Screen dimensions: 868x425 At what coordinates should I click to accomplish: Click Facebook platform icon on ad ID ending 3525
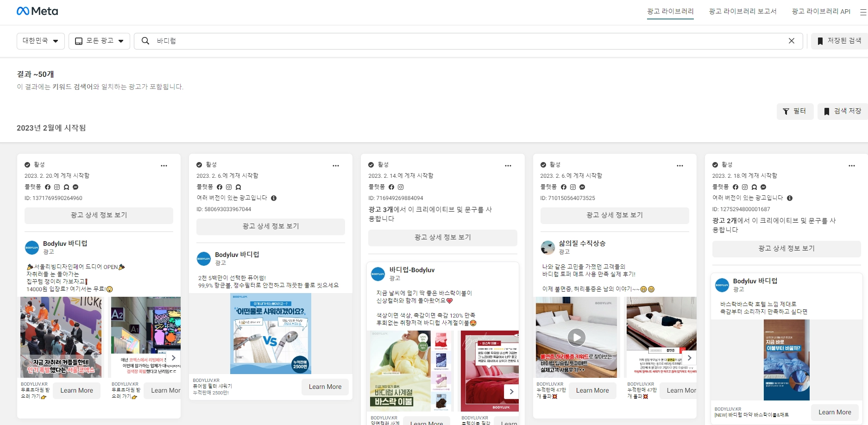click(x=564, y=187)
